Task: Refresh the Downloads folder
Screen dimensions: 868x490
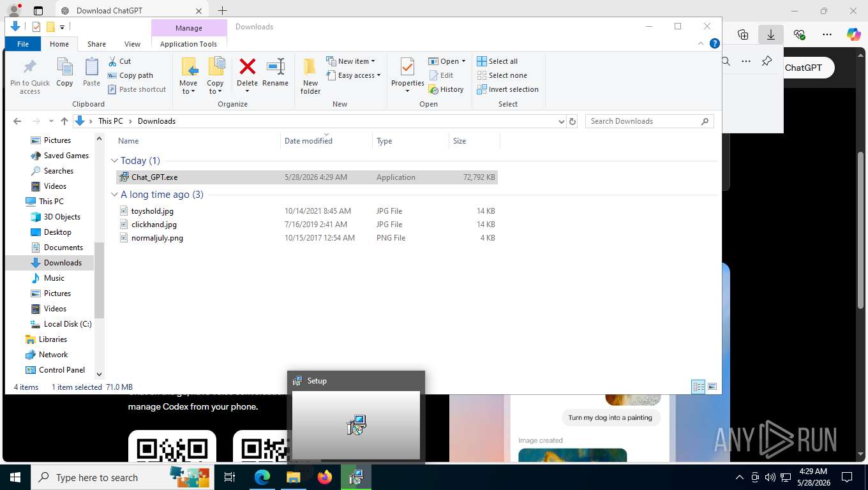Action: (x=572, y=121)
